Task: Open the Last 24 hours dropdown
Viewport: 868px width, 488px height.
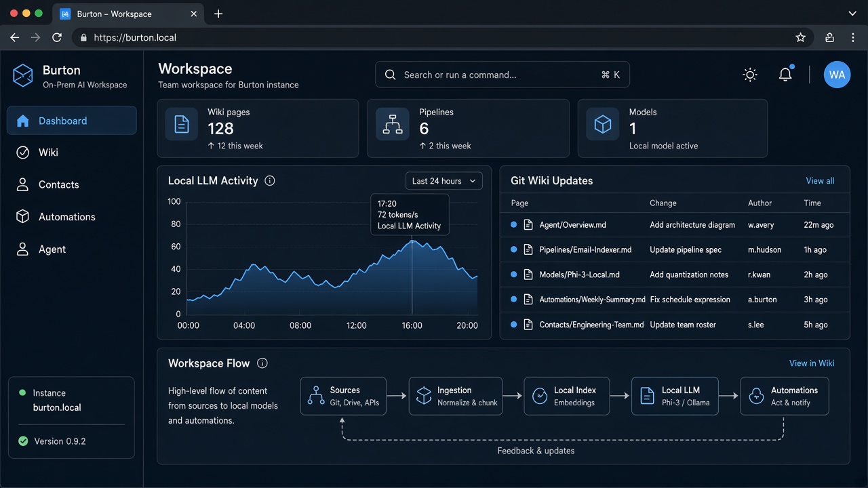Action: [444, 181]
